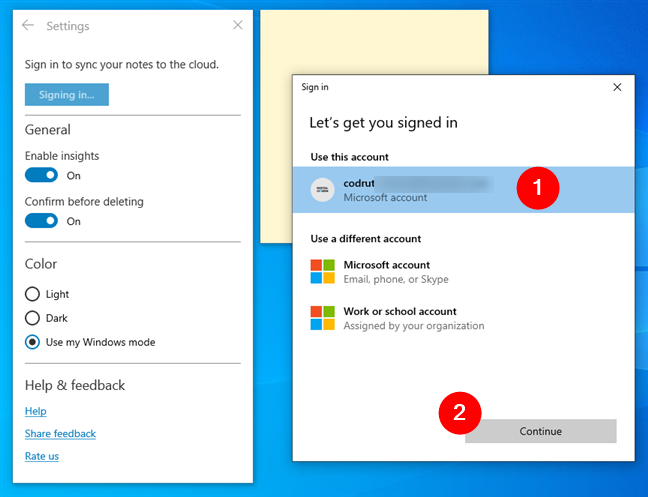Click the Color section heading

[x=41, y=264]
